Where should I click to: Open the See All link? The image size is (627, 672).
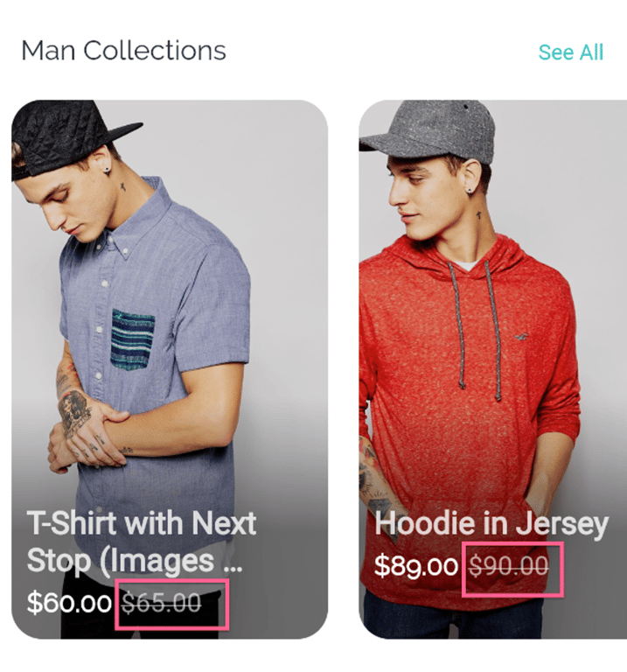click(x=570, y=52)
